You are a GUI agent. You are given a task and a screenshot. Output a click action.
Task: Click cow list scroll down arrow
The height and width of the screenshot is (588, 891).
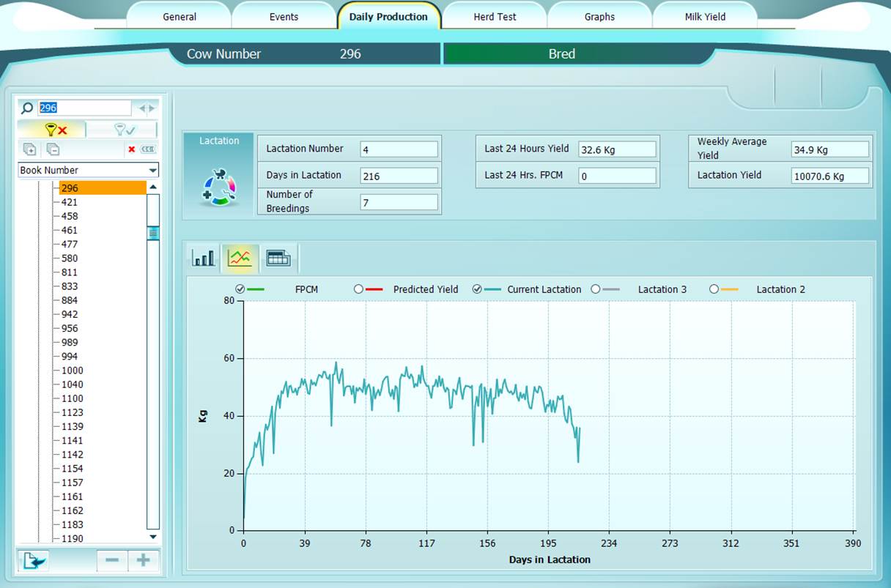(152, 537)
